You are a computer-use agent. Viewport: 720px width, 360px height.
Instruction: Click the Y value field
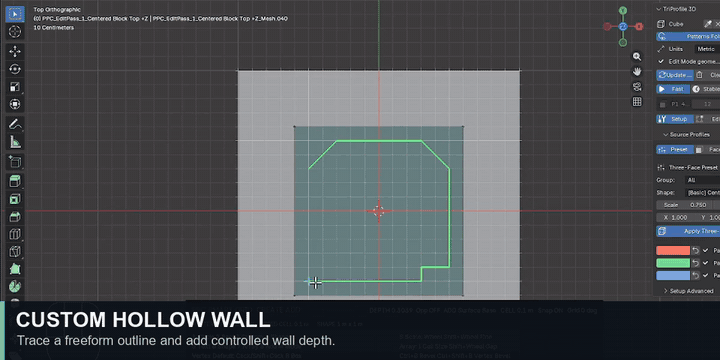[x=707, y=218]
